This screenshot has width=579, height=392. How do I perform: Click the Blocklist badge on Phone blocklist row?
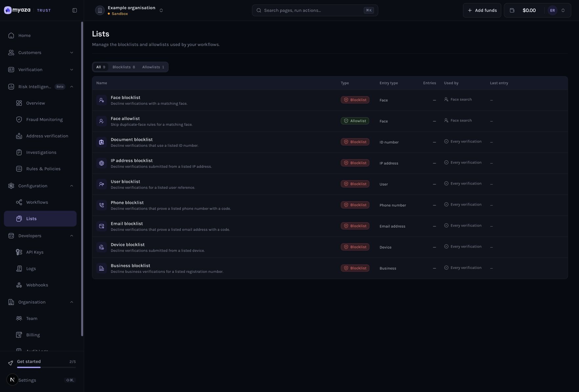click(x=355, y=205)
